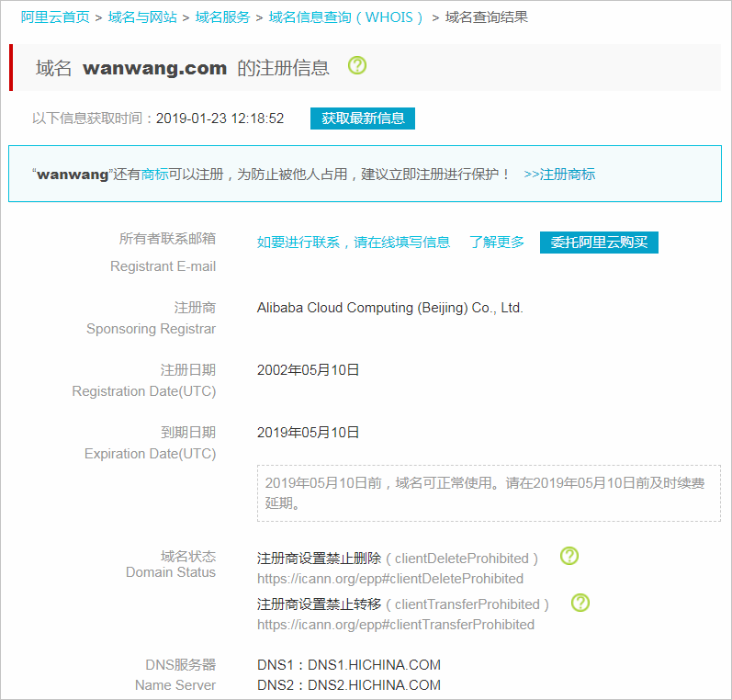Open help icon for clientDeleteProhibited status
The width and height of the screenshot is (732, 700).
pyautogui.click(x=569, y=556)
